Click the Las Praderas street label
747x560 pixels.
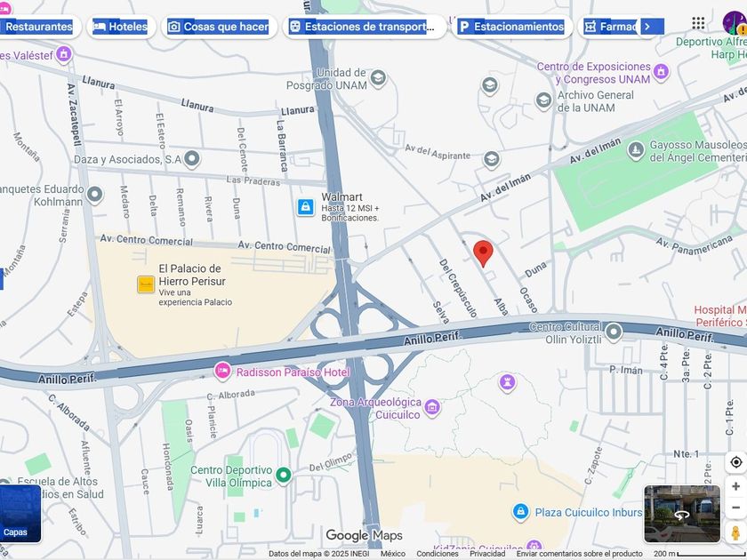(253, 180)
